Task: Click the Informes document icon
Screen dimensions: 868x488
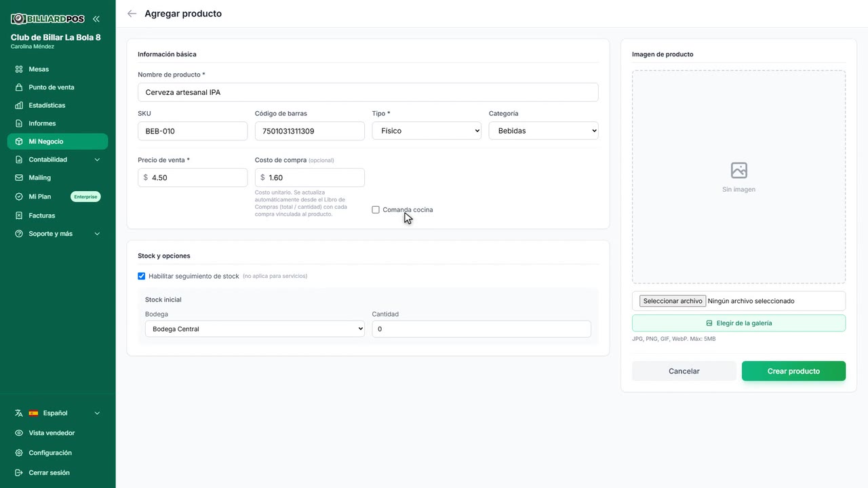Action: click(x=19, y=123)
